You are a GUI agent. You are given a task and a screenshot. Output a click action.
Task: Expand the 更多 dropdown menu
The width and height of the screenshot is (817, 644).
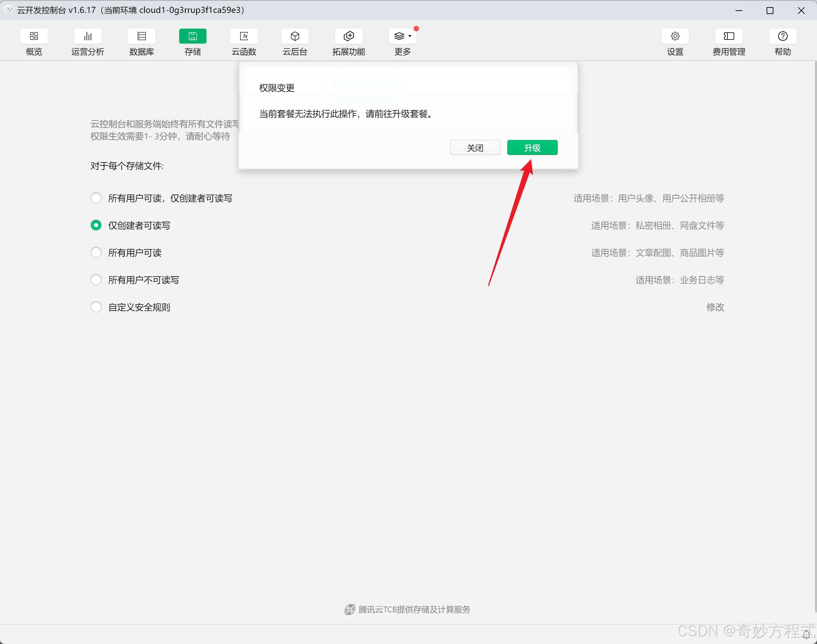tap(402, 36)
